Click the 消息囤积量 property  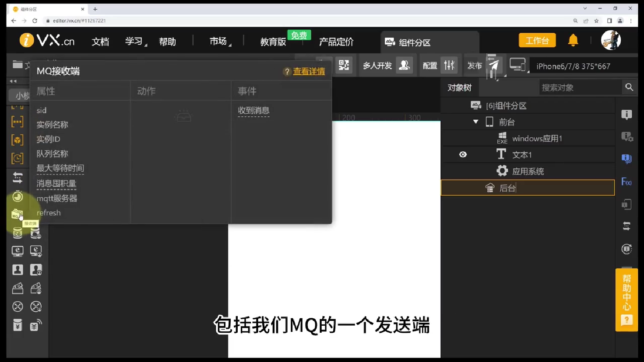point(56,184)
